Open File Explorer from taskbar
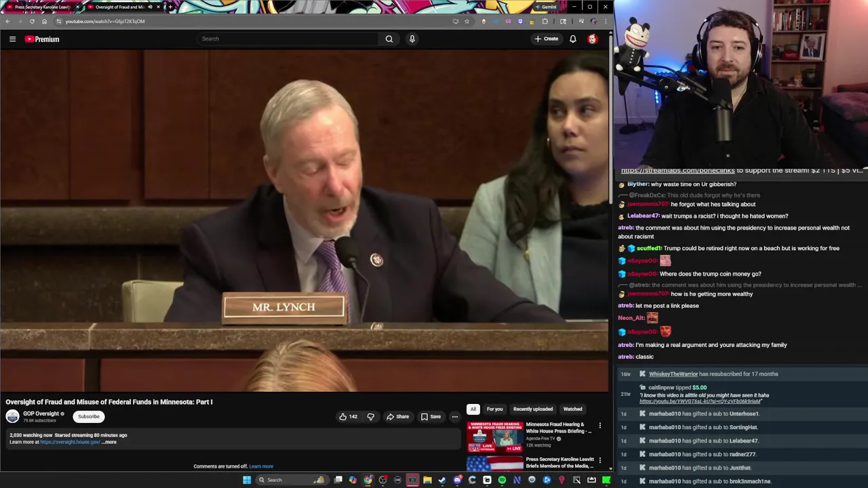This screenshot has width=868, height=488. (x=427, y=480)
